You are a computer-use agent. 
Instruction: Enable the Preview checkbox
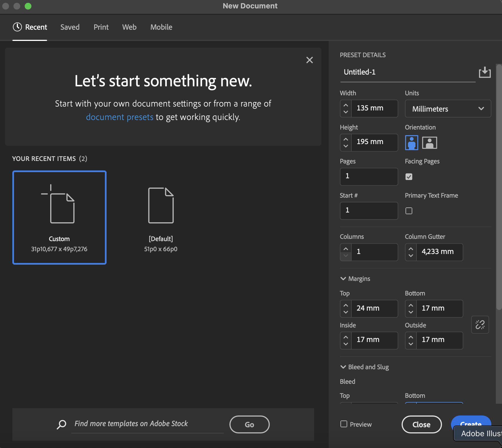click(344, 424)
